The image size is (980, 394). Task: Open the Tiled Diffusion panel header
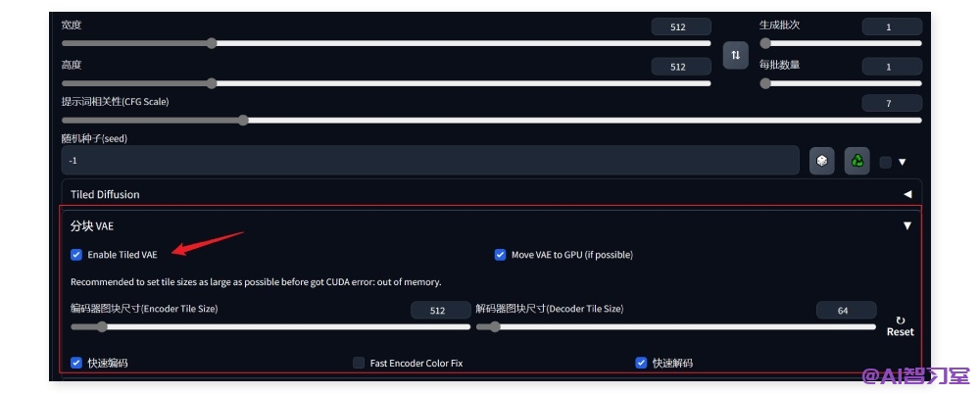pyautogui.click(x=491, y=194)
